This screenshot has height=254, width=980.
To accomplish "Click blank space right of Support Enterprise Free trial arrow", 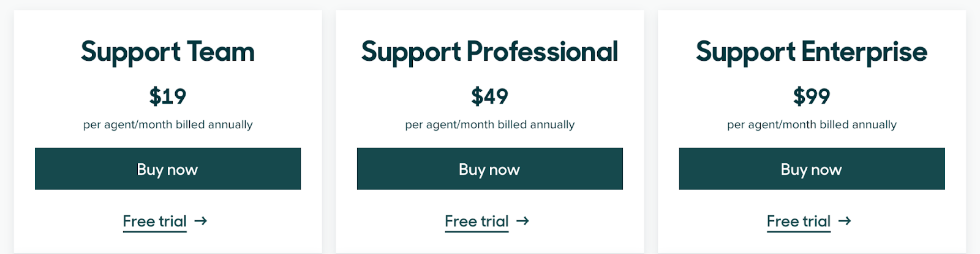I will coord(907,221).
